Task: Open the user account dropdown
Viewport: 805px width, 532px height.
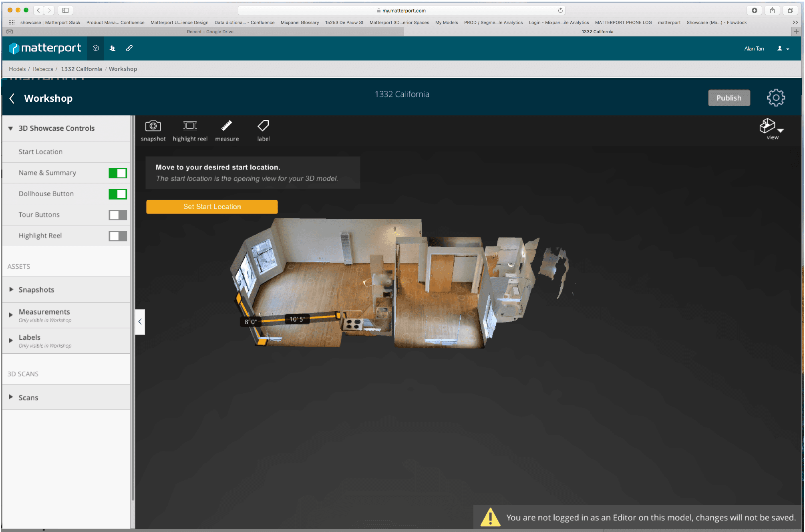Action: (x=783, y=48)
